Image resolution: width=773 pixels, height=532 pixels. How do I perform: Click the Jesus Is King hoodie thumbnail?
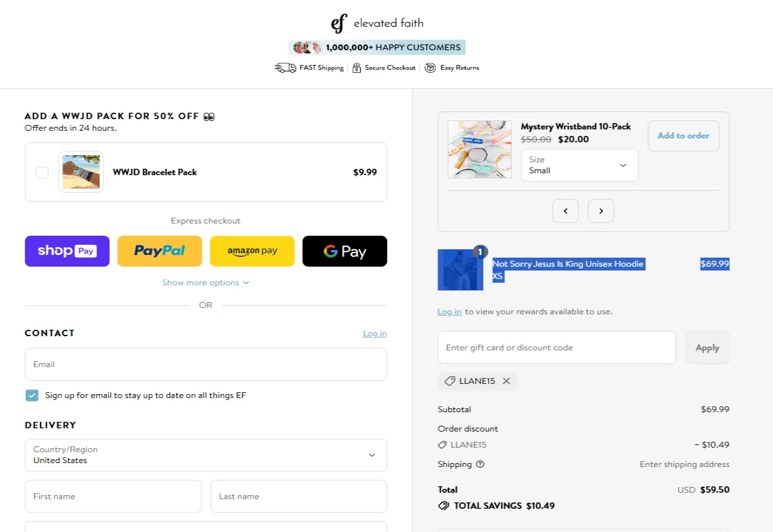click(x=460, y=269)
